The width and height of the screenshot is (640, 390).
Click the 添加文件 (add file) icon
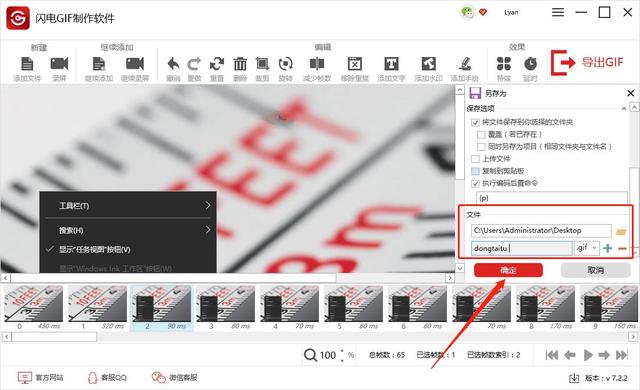coord(27,64)
